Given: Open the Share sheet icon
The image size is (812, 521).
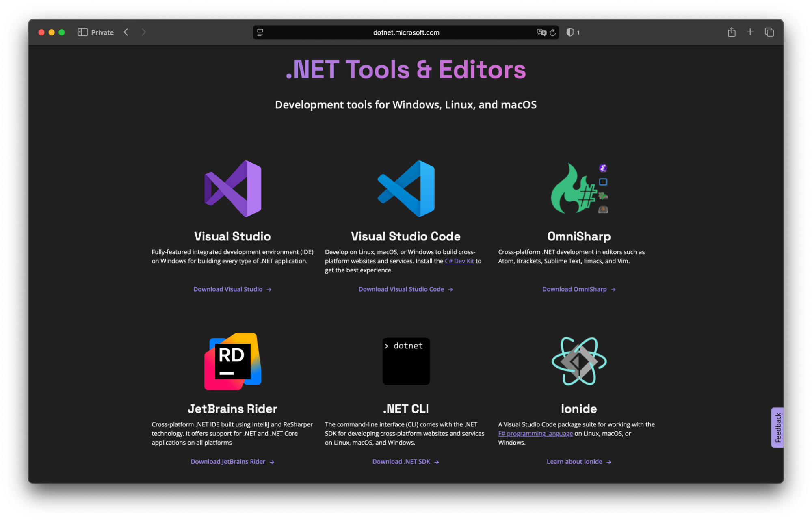Looking at the screenshot, I should [731, 32].
